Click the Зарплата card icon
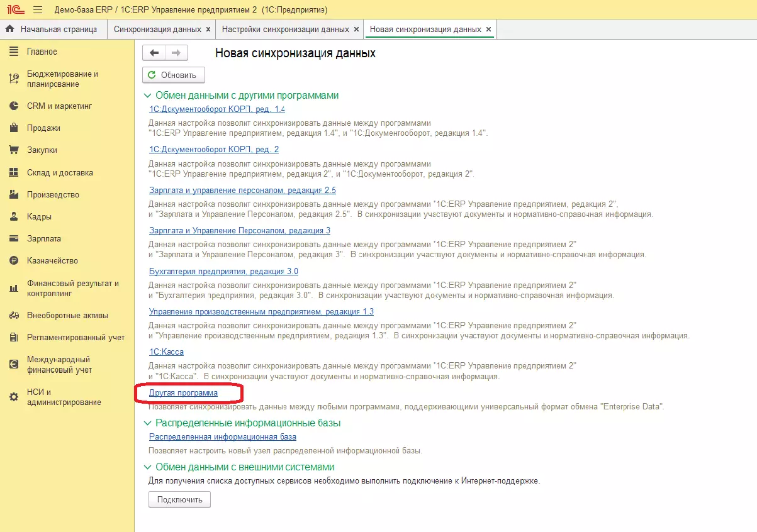Viewport: 757px width, 532px height. pyautogui.click(x=14, y=238)
